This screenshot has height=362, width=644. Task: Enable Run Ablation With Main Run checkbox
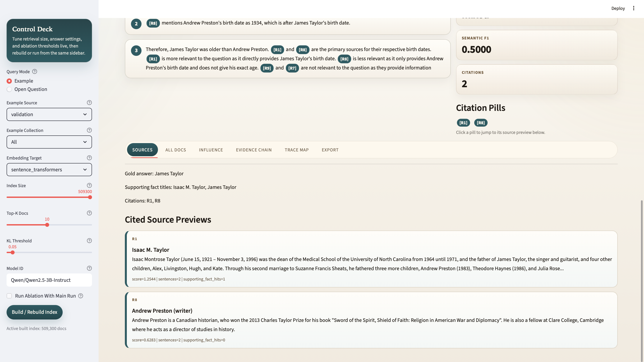[x=9, y=296]
